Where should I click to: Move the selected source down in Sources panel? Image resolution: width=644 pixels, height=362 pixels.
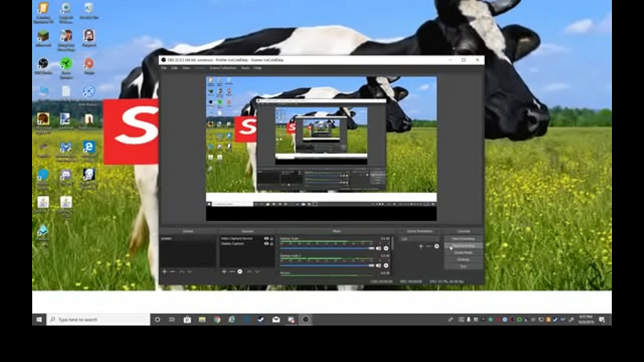pos(257,271)
